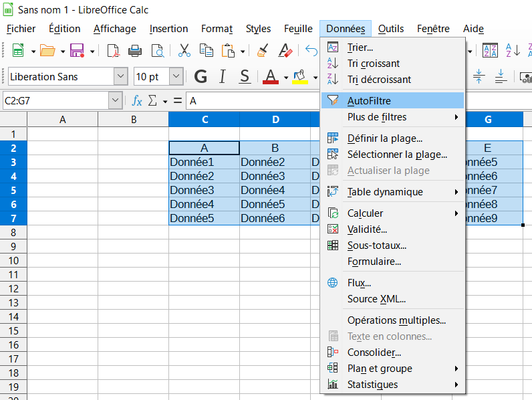Image resolution: width=532 pixels, height=400 pixels.
Task: Open the Styles menu
Action: click(258, 29)
